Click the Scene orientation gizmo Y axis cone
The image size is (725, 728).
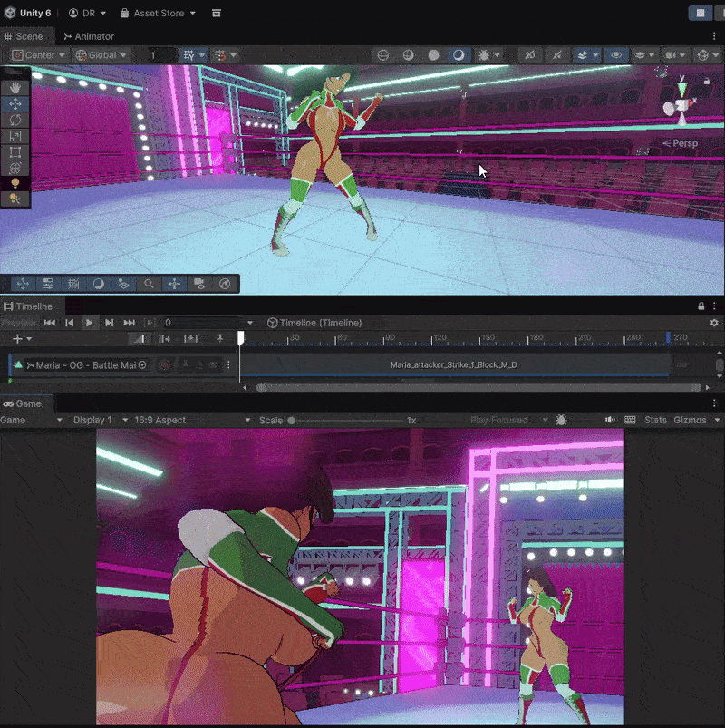click(x=681, y=88)
